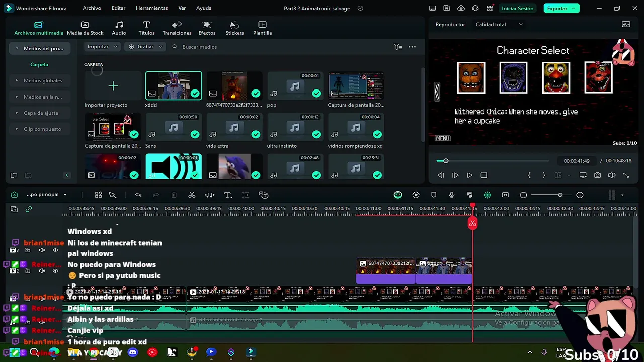Open the Importar dropdown

point(102,47)
